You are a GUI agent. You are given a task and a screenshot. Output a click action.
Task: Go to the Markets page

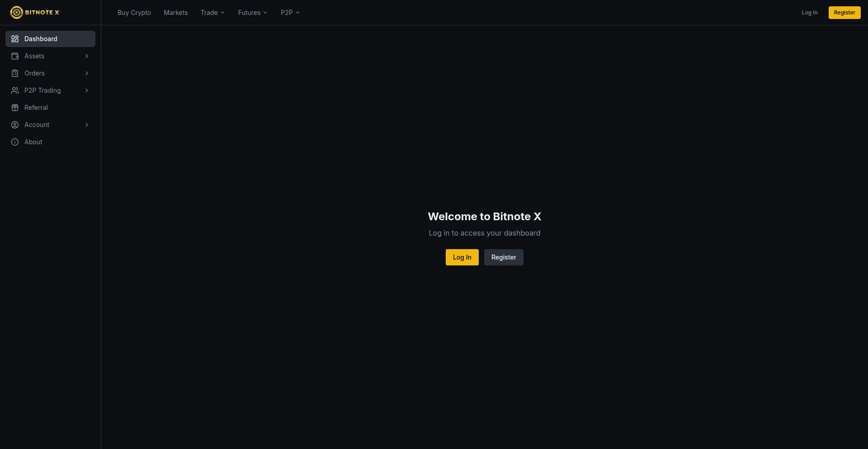pyautogui.click(x=175, y=13)
